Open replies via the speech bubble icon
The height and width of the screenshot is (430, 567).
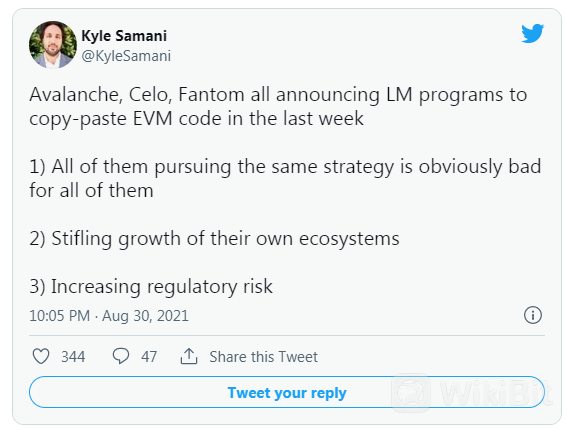(x=121, y=356)
